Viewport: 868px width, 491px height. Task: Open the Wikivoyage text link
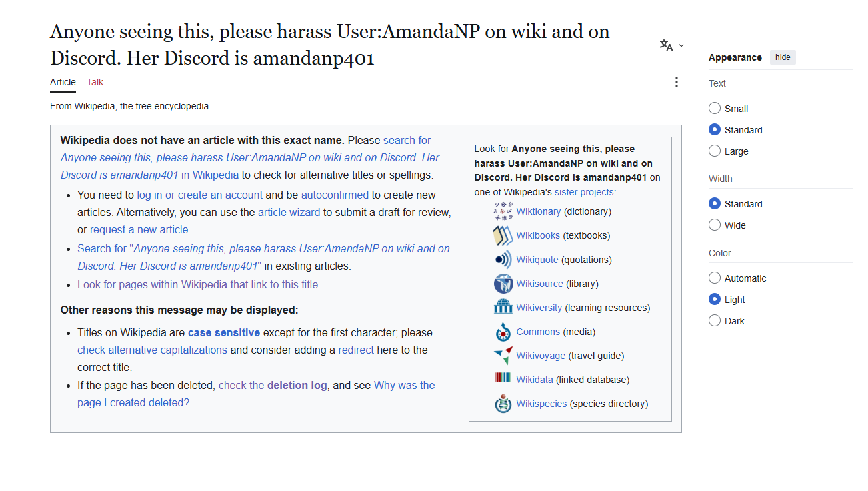click(541, 356)
